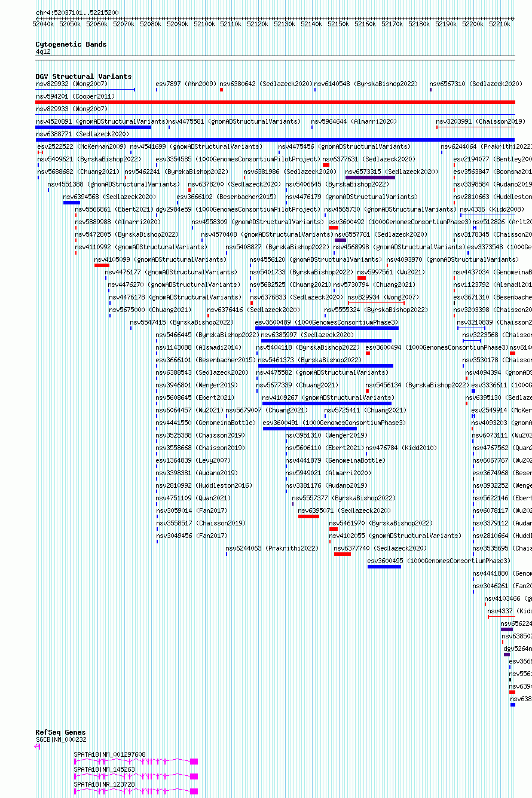The width and height of the screenshot is (532, 798).
Task: Open variant nsv5675000 (Chuang2021)
Action: tap(150, 310)
